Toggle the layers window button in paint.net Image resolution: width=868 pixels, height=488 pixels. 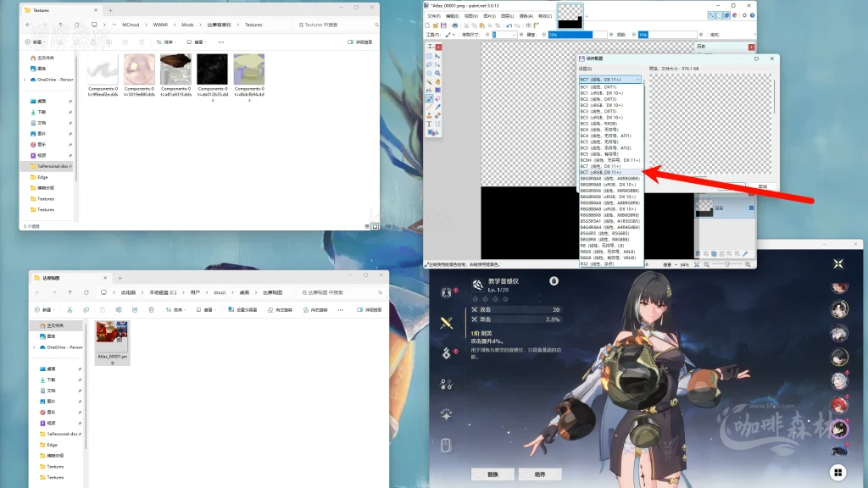pos(725,14)
